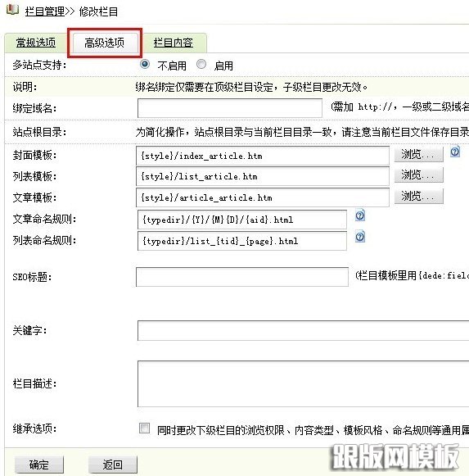Screen dimensions: 469x476
Task: Click the 确定 button
Action: (39, 465)
